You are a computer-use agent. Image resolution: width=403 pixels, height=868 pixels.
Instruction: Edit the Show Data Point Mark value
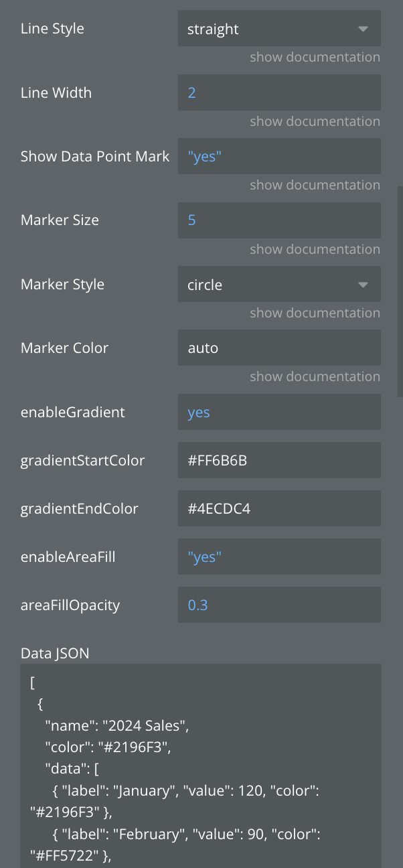tap(278, 157)
